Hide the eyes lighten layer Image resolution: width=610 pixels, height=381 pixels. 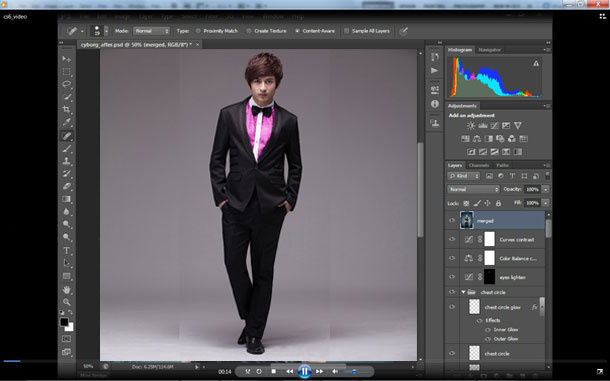point(452,277)
